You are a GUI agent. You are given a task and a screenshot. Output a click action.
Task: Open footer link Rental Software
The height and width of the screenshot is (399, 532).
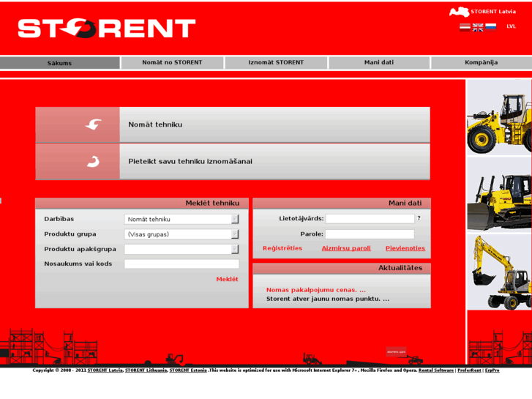coord(436,370)
